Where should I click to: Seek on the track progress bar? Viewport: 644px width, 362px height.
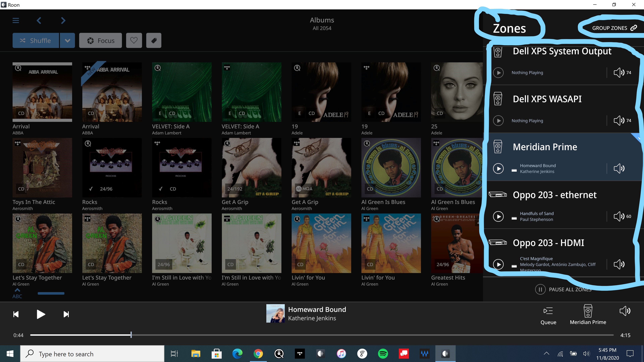[322, 335]
